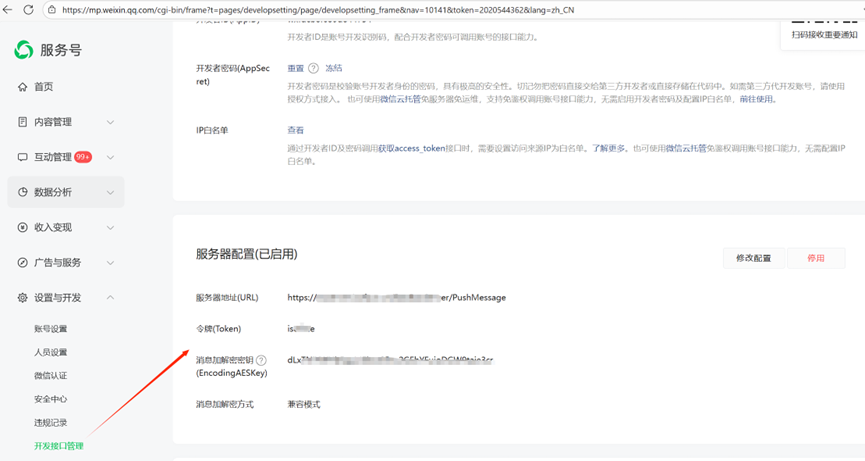The height and width of the screenshot is (461, 865).
Task: Select 开发接口管理 in the sidebar
Action: pos(58,446)
